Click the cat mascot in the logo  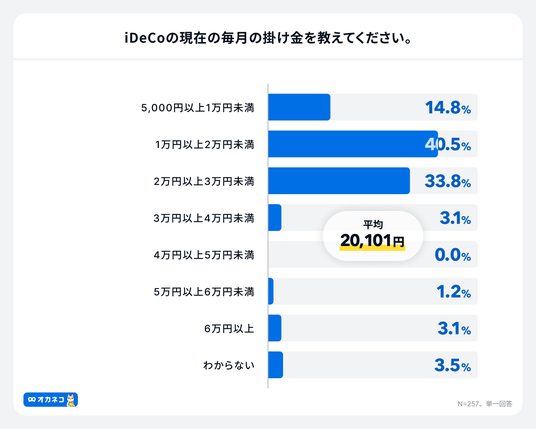71,400
